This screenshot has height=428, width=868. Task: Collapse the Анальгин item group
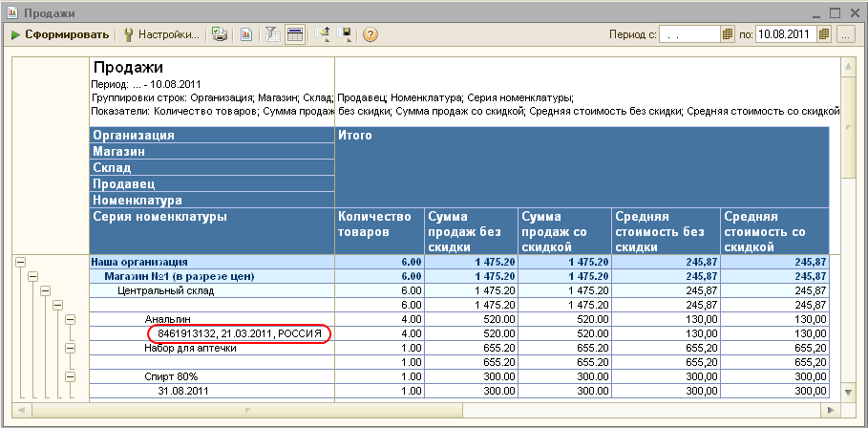70,319
